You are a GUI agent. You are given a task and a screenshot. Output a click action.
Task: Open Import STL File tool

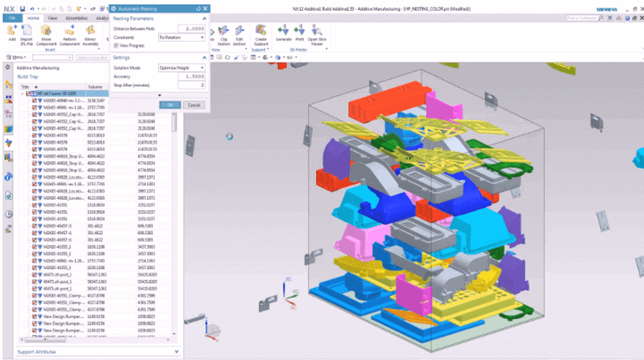pyautogui.click(x=27, y=35)
